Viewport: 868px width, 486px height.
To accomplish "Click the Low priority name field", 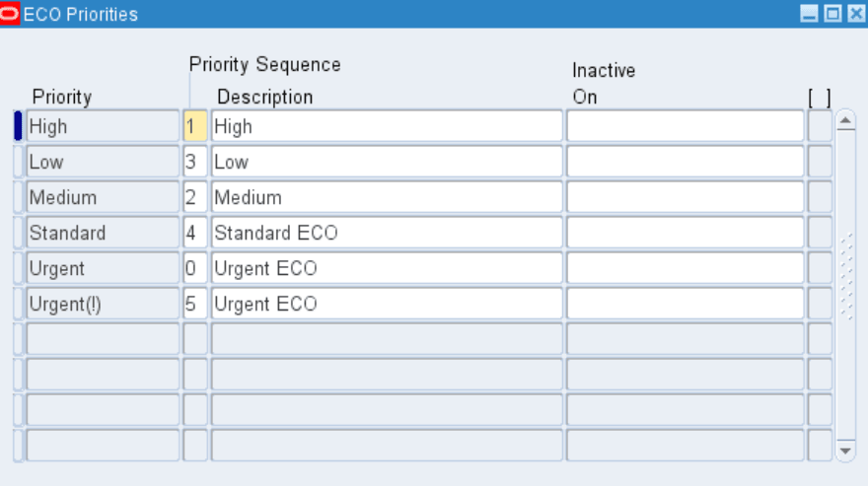I will point(103,162).
